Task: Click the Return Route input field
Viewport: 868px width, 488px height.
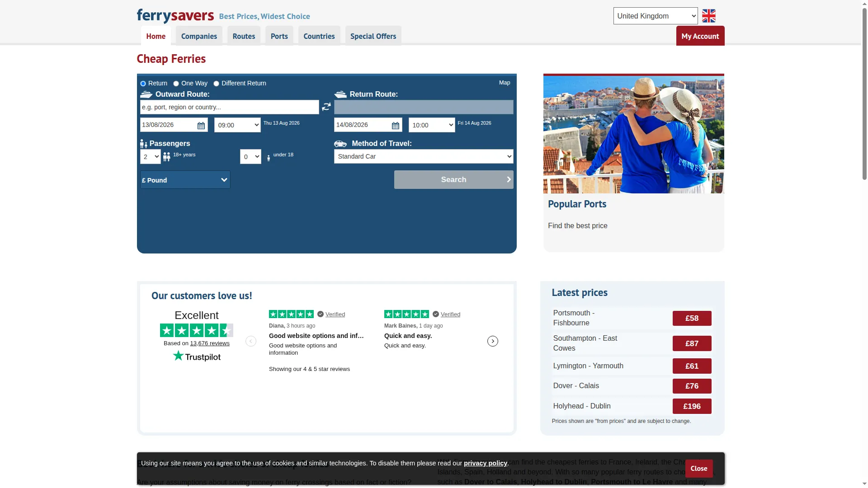Action: tap(424, 107)
